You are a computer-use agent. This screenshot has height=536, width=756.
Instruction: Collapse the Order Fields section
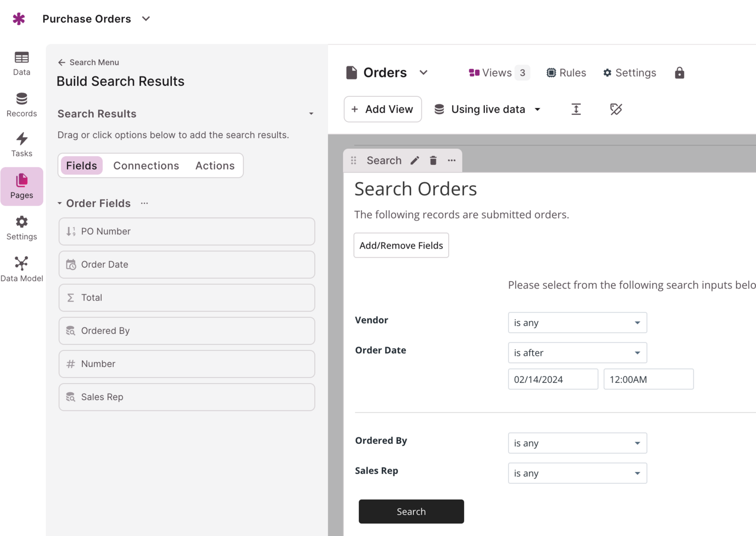tap(59, 203)
